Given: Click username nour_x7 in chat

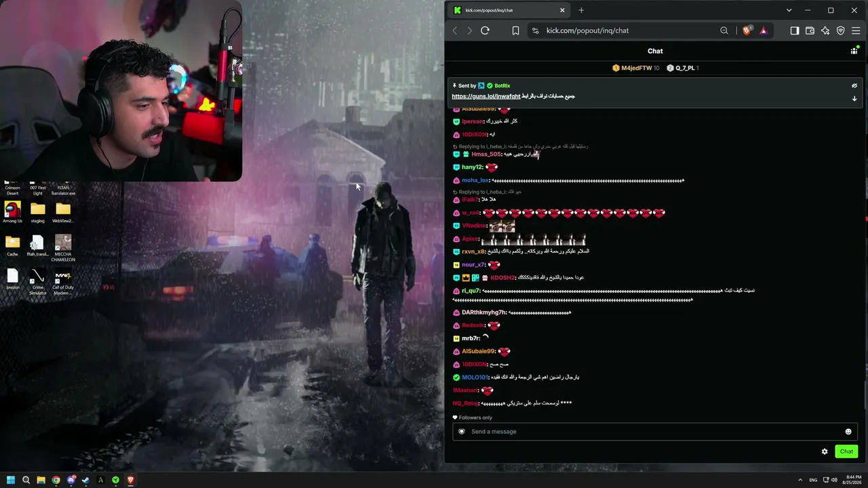Looking at the screenshot, I should tap(473, 265).
